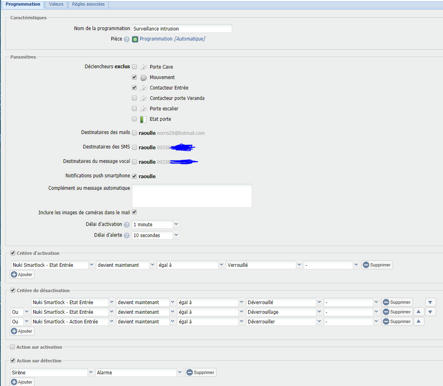Toggle the Action sur détection checkbox
Viewport: 443px width, 386px height.
click(x=13, y=360)
